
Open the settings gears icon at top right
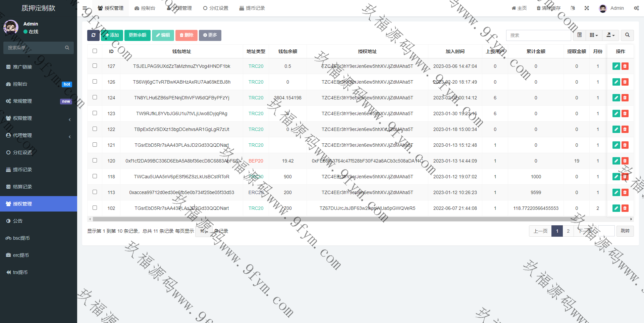(636, 8)
